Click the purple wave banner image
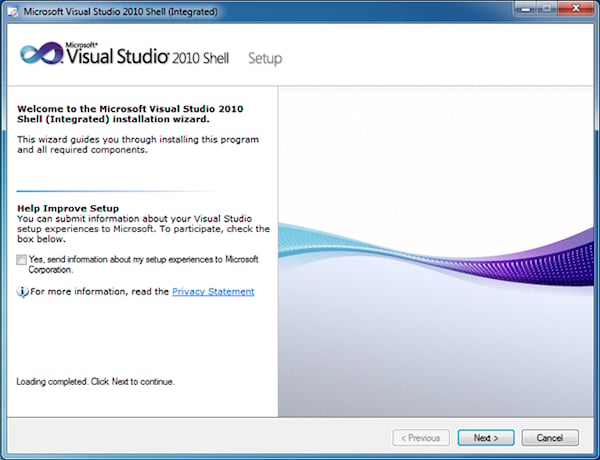This screenshot has width=600, height=460. click(435, 251)
